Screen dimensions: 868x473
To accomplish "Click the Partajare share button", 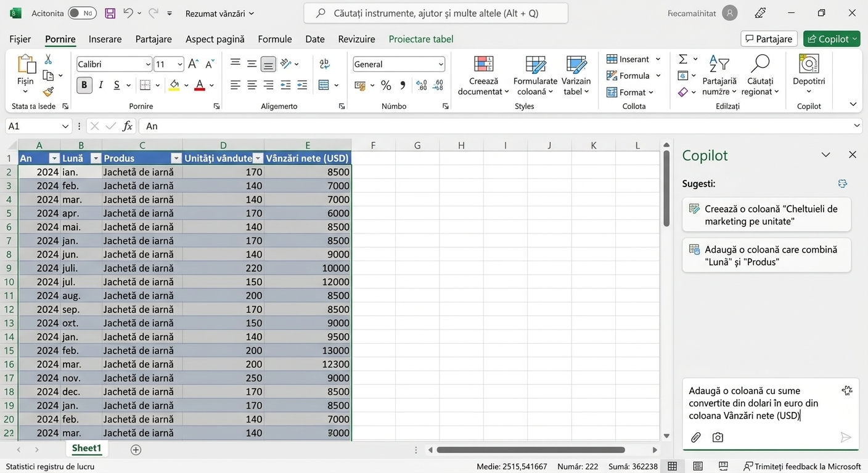I will pos(769,39).
